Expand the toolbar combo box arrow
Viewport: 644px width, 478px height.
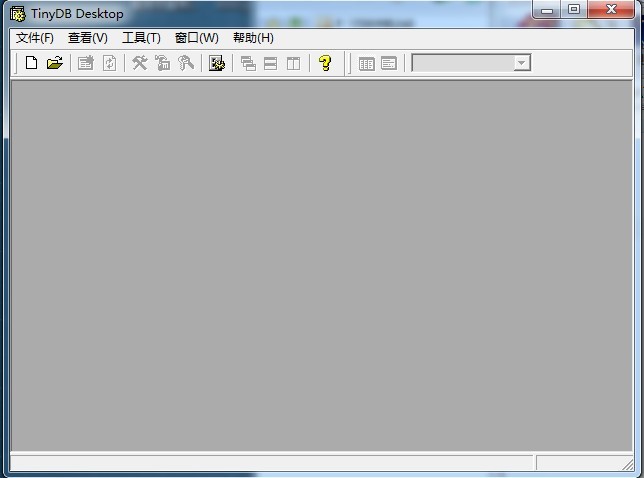pyautogui.click(x=521, y=63)
